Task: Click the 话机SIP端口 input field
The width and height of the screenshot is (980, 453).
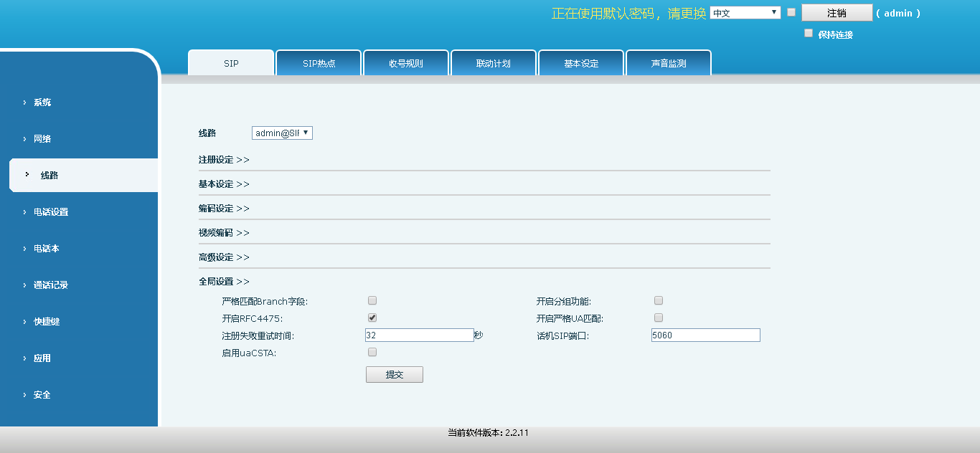Action: [x=706, y=335]
